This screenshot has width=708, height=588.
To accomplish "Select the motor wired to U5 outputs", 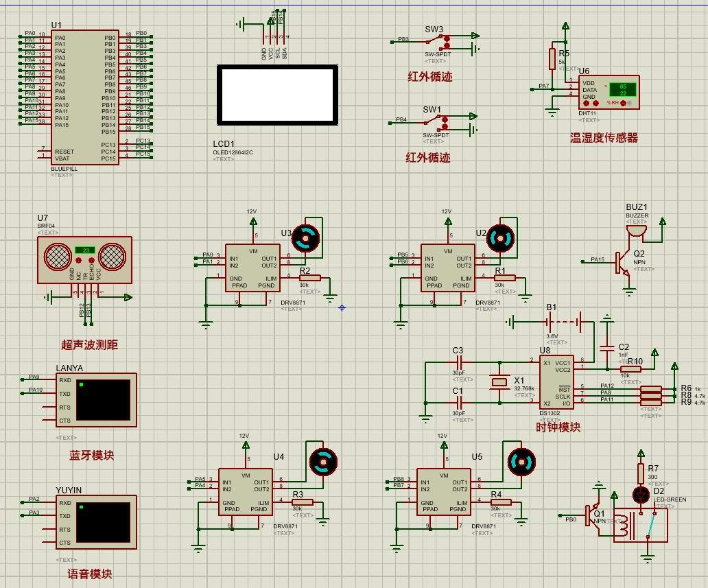I will [521, 462].
